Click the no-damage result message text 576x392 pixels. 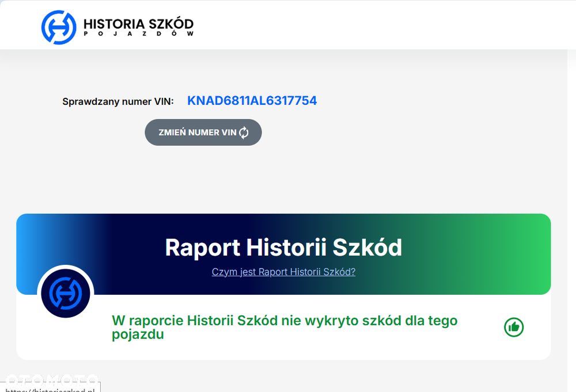[x=285, y=328]
